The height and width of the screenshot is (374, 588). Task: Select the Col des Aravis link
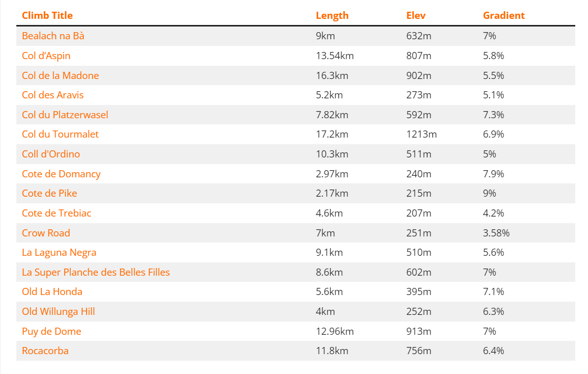pyautogui.click(x=52, y=95)
